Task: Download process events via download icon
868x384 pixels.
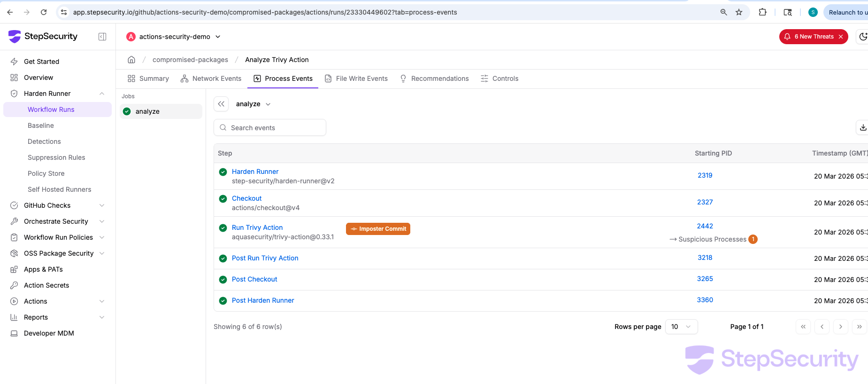Action: click(863, 127)
